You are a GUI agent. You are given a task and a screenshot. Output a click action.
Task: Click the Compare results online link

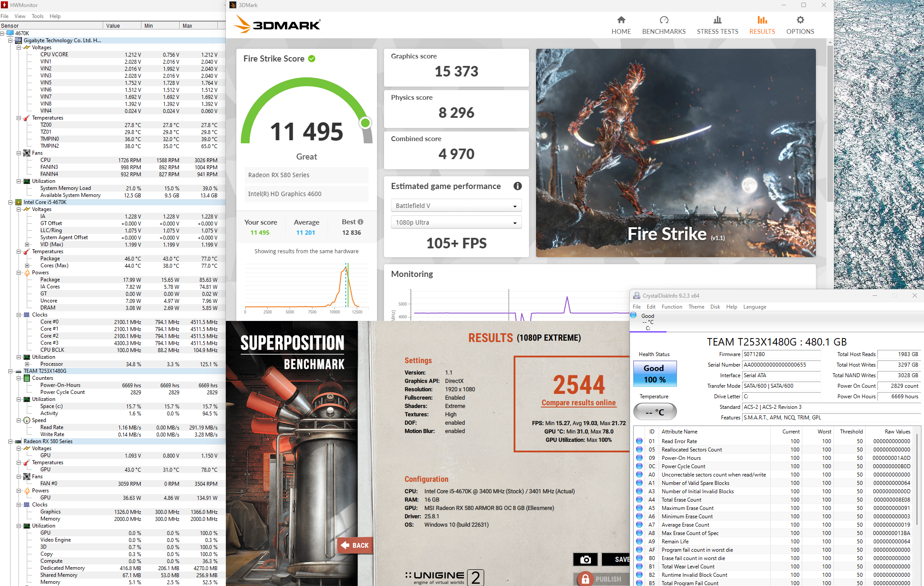point(578,403)
